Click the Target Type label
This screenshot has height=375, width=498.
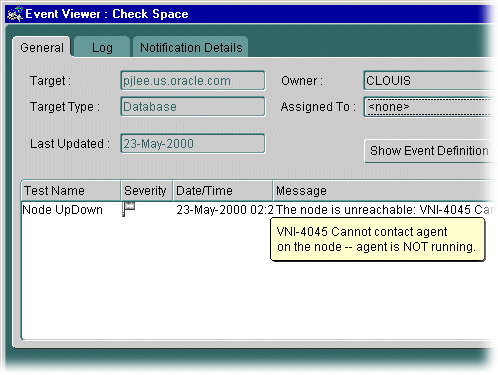(65, 107)
